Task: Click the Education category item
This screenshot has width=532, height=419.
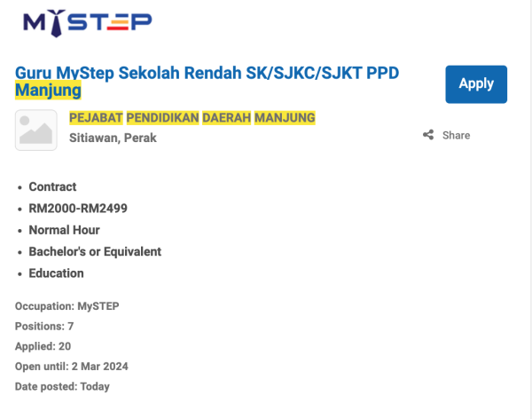Action: (x=56, y=273)
